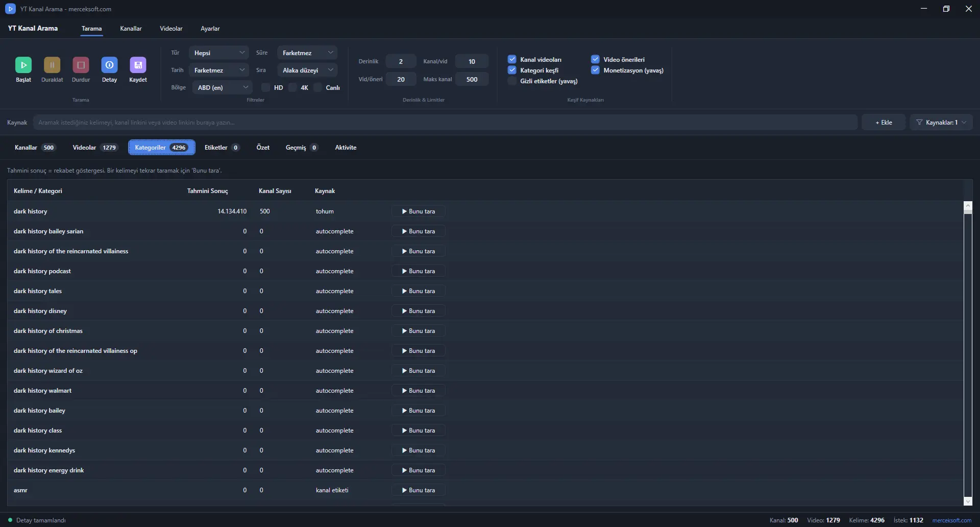Open the Sıra dropdown showing Alaka düzeyi
The height and width of the screenshot is (527, 980).
[307, 70]
